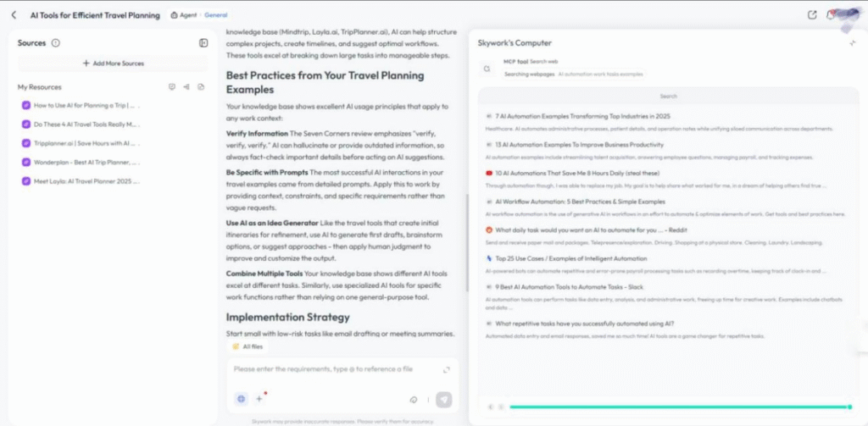Minimize Skywork's Computer panel via the collapse icon
Viewport: 868px width, 426px height.
click(852, 43)
